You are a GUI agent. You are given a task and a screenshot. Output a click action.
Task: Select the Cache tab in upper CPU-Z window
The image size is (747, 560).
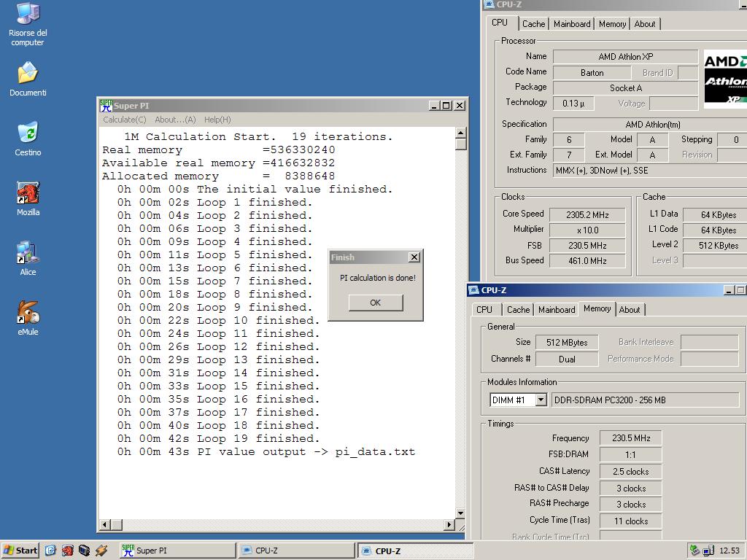coord(533,24)
